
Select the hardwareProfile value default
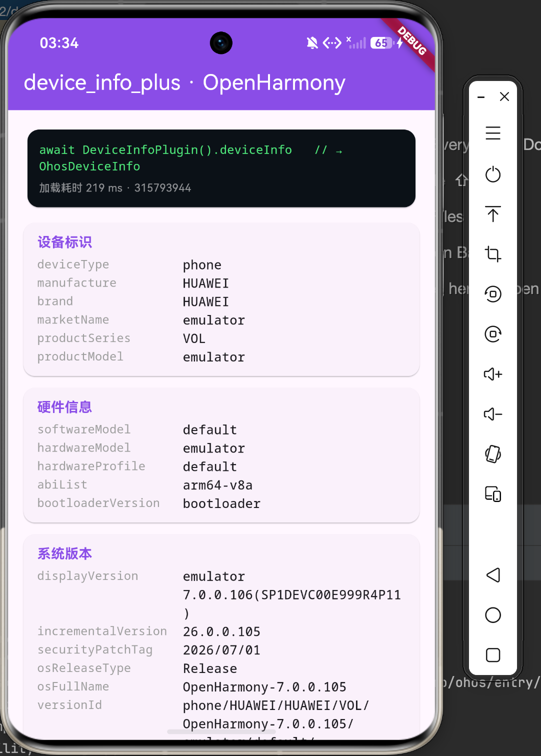[x=209, y=467]
